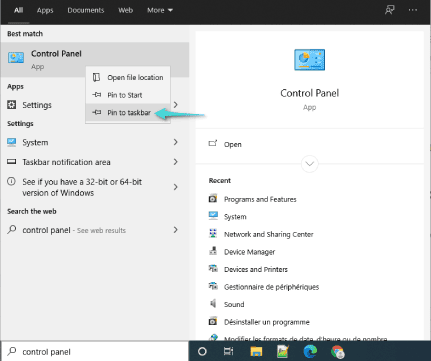Click the Open action icon in preview pane
431x361 pixels.
click(x=213, y=144)
